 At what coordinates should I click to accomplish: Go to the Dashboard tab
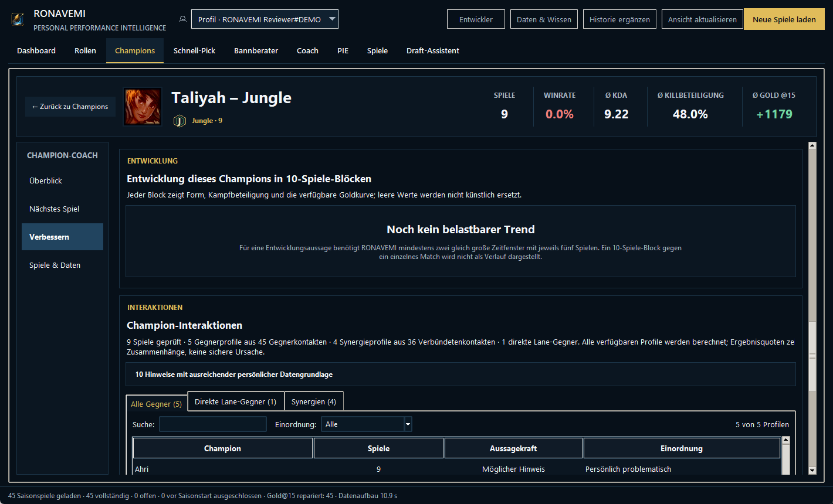pyautogui.click(x=36, y=50)
